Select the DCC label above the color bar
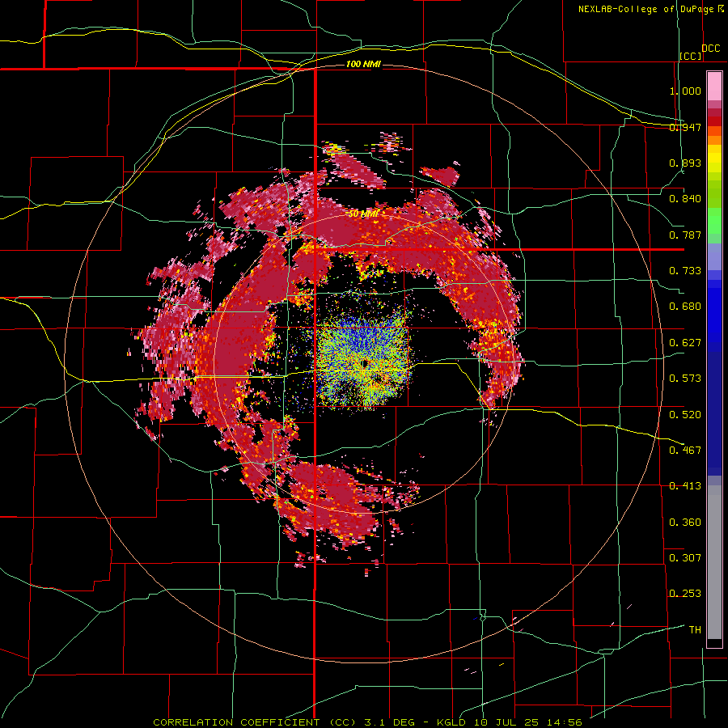The width and height of the screenshot is (728, 728). [710, 49]
